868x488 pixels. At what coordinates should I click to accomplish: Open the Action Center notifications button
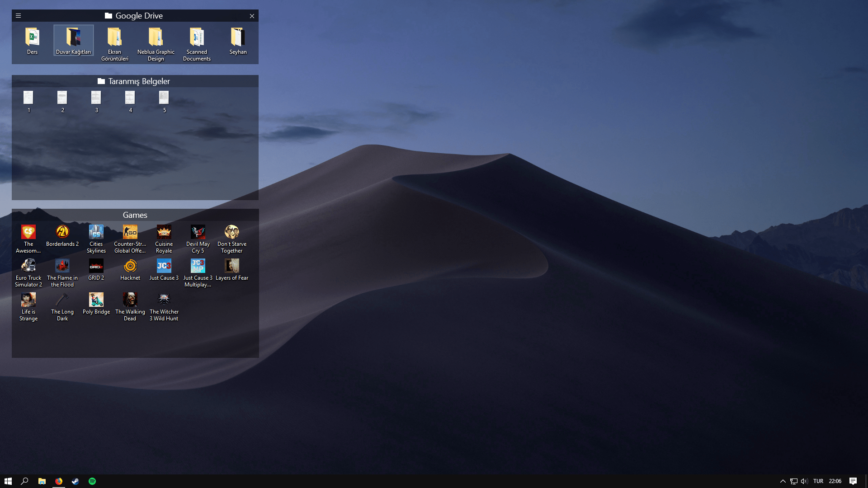853,481
